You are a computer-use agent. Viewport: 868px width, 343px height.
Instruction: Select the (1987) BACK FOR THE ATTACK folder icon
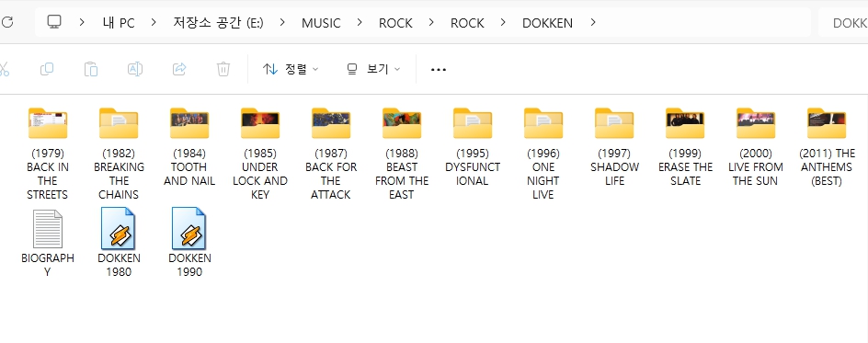click(331, 123)
